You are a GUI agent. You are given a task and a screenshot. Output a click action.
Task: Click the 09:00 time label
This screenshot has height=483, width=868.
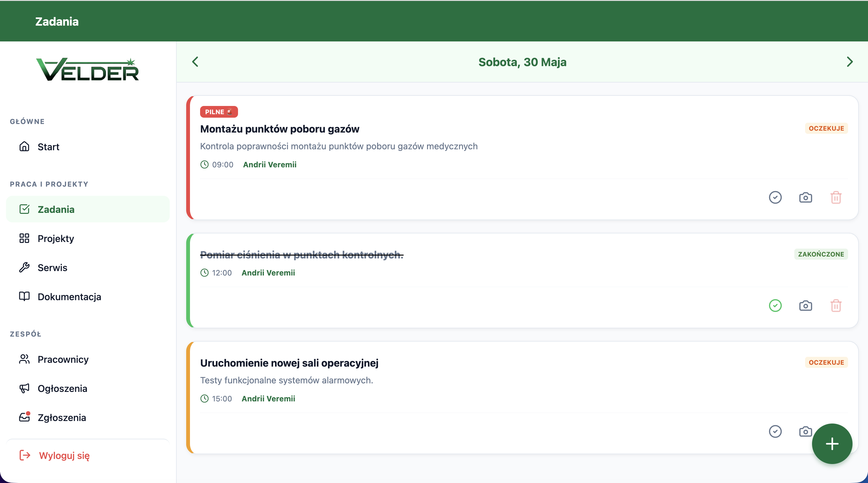(223, 164)
